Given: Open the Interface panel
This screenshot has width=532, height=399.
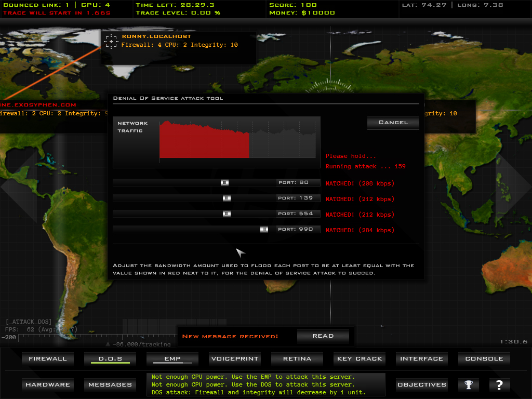Looking at the screenshot, I should click(421, 358).
